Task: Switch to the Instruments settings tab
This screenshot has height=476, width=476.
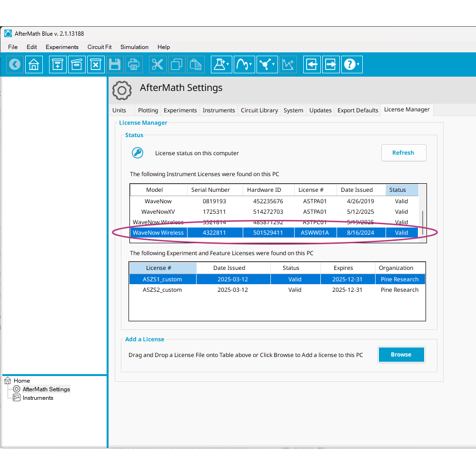Action: [219, 110]
